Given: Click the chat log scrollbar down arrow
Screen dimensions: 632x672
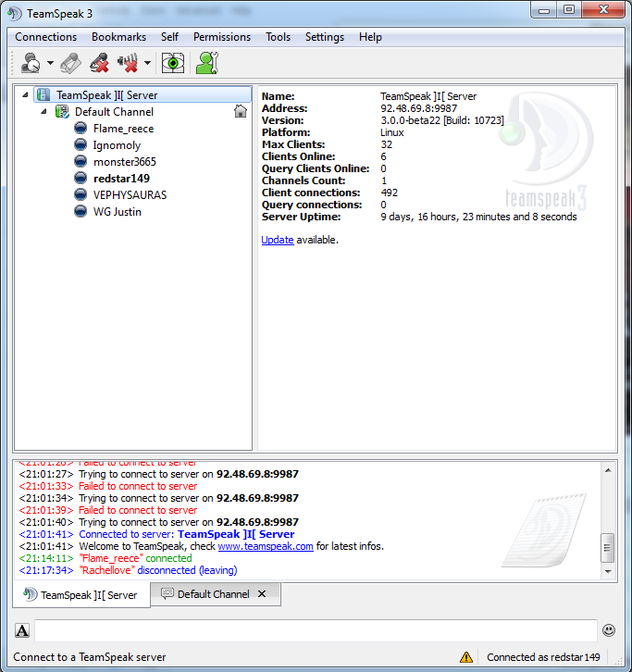Looking at the screenshot, I should (608, 571).
